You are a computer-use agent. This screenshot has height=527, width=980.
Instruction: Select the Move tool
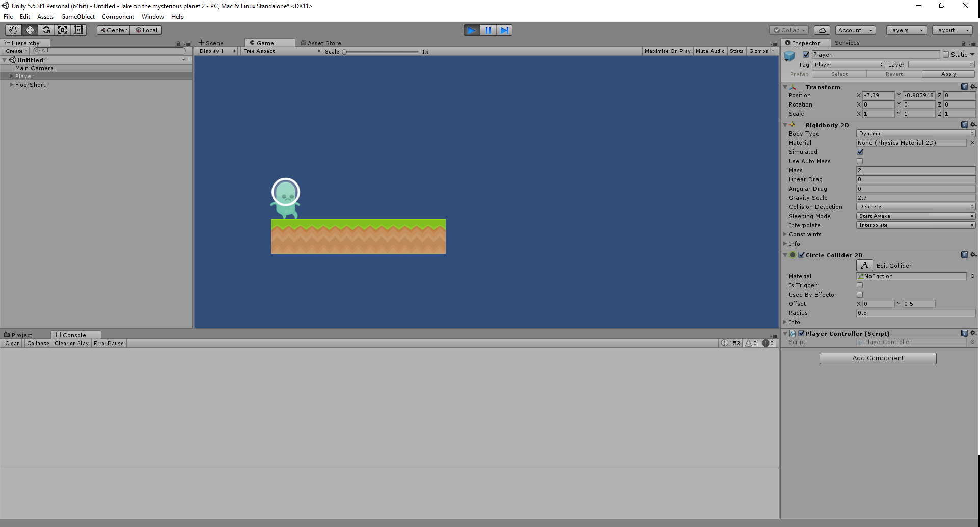coord(30,30)
